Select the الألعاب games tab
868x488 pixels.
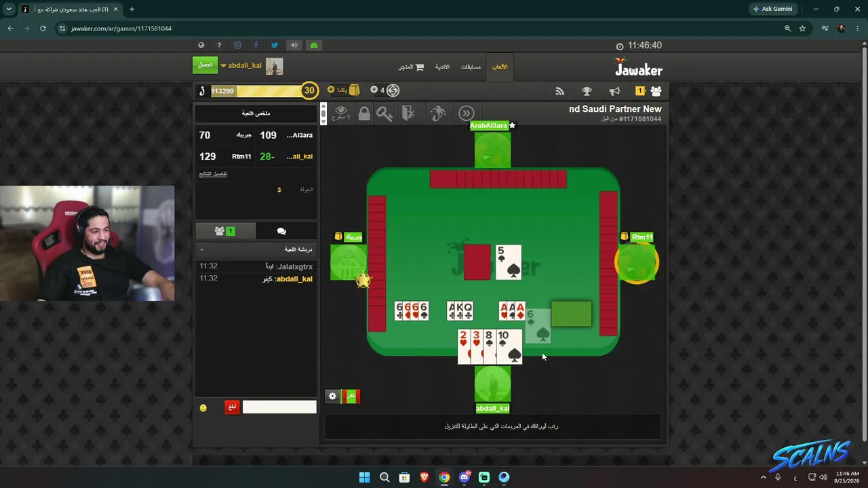click(x=500, y=67)
